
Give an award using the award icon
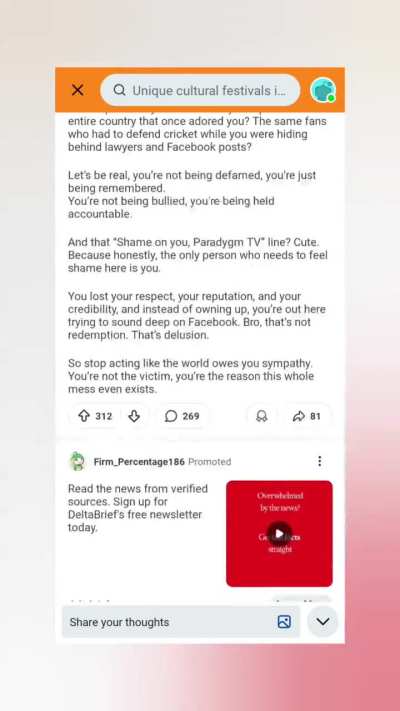(262, 416)
